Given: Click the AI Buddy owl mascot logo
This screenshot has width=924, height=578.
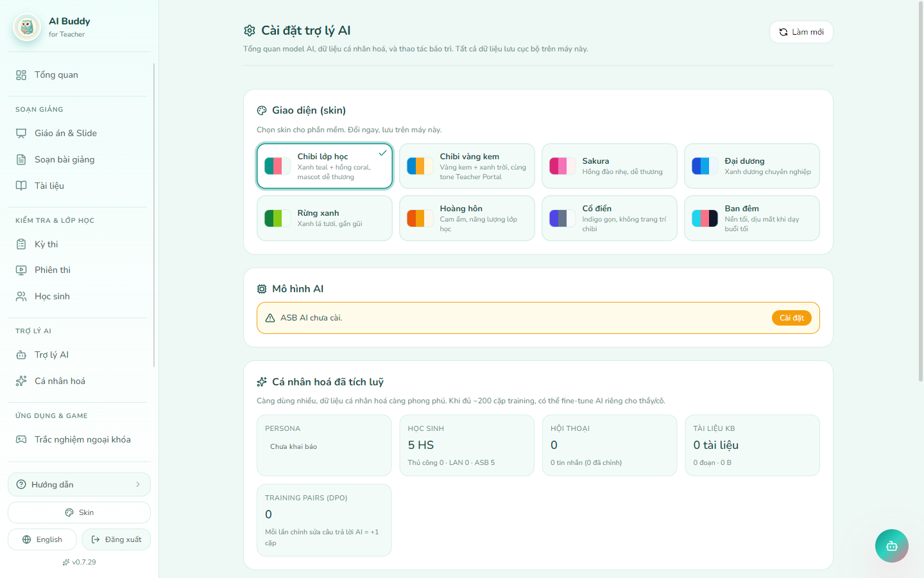Looking at the screenshot, I should point(27,27).
